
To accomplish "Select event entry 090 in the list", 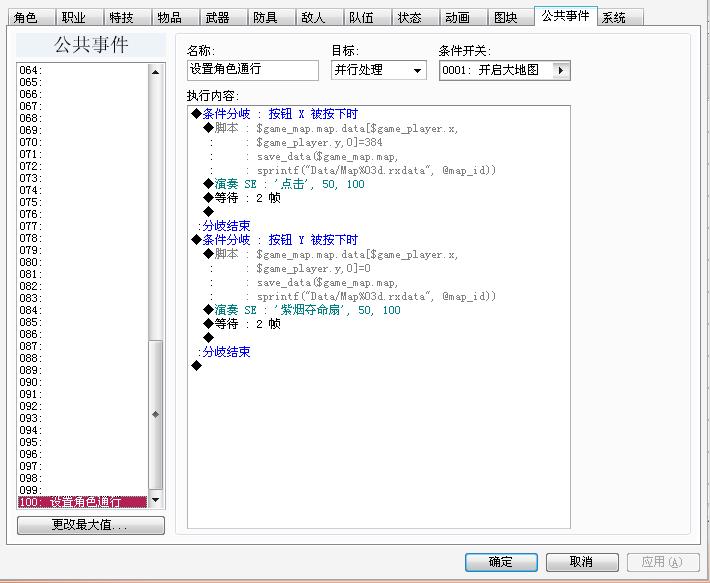I will (x=82, y=382).
